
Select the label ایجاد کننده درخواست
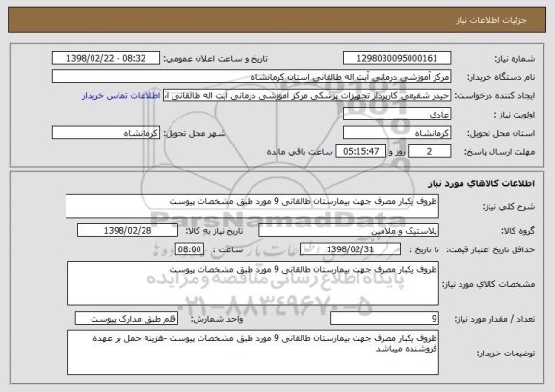(x=494, y=96)
